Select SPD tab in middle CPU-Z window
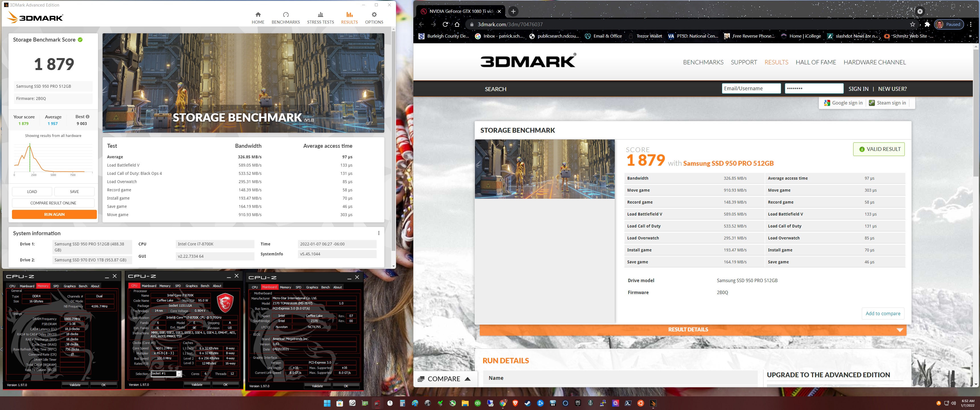This screenshot has width=980, height=410. (178, 286)
